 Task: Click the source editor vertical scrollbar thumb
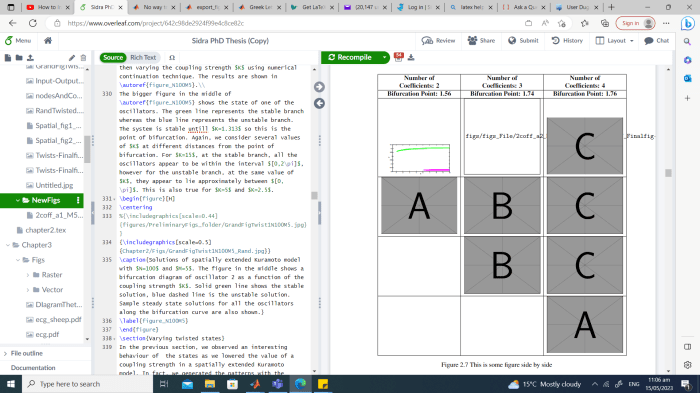coord(314,196)
